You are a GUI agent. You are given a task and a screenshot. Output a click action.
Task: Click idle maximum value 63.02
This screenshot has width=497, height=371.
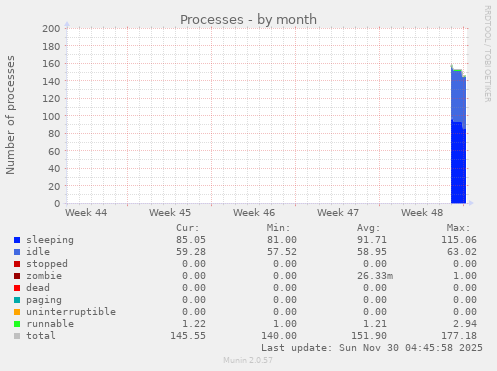[x=462, y=252]
